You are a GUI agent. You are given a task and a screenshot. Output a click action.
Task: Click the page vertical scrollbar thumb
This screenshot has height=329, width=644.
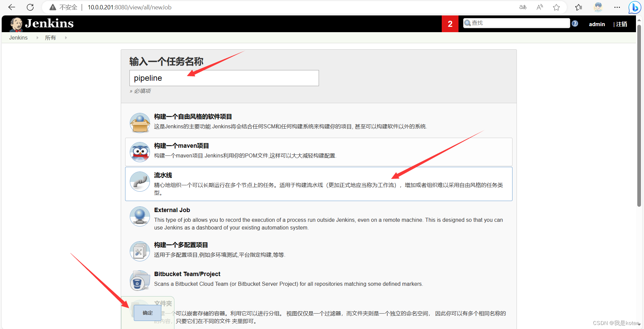click(x=639, y=116)
